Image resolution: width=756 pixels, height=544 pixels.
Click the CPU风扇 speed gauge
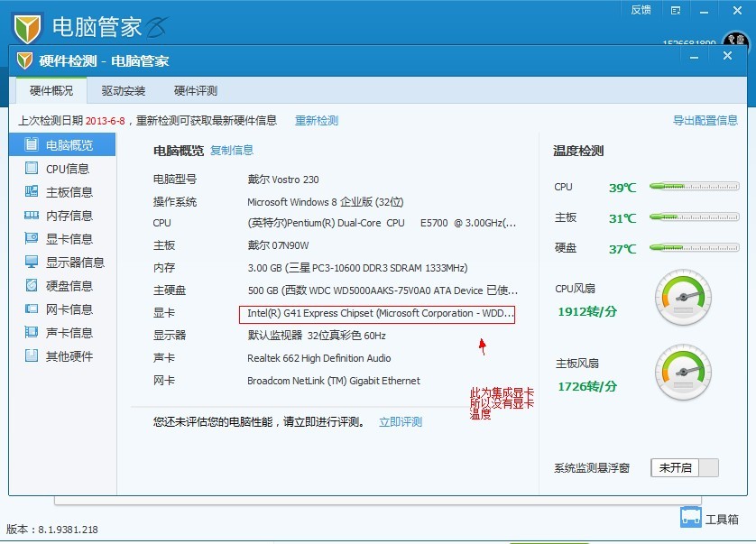683,297
